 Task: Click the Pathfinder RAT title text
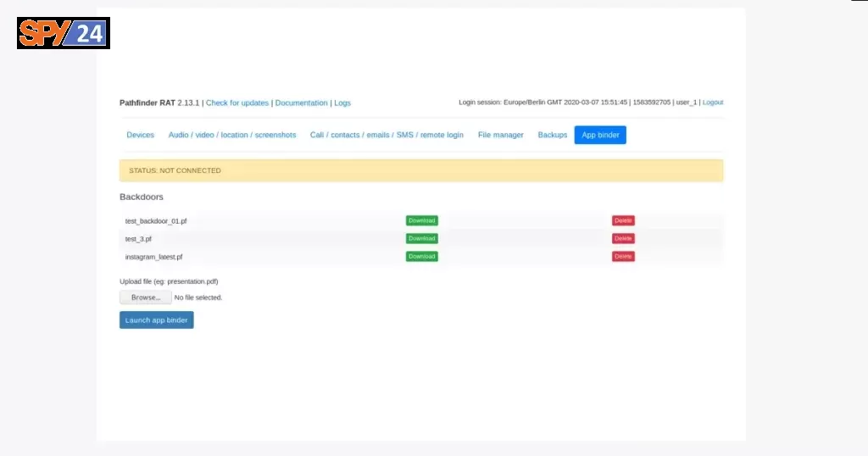click(147, 103)
